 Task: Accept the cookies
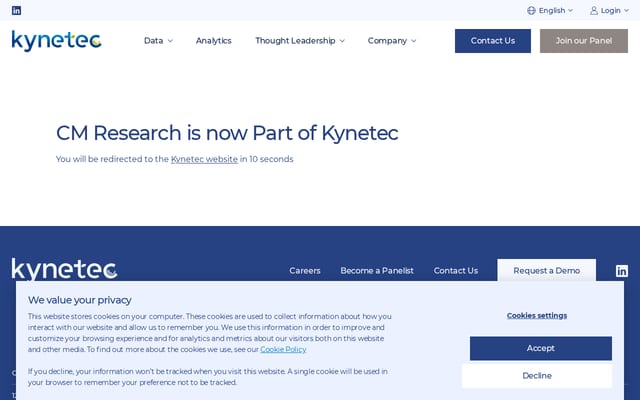(x=540, y=348)
